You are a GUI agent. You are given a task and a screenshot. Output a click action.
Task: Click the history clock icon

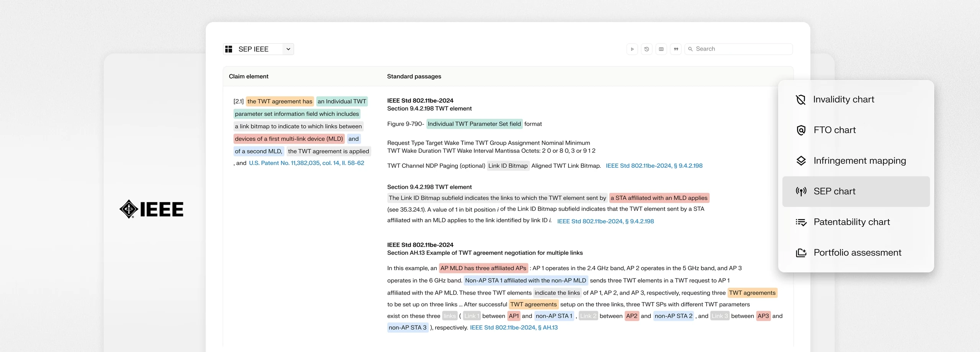(647, 49)
